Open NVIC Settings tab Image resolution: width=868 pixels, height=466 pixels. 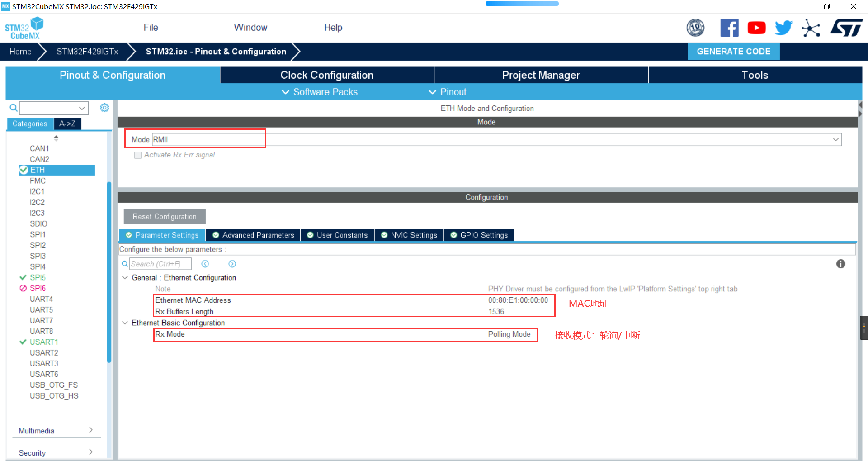tap(409, 235)
